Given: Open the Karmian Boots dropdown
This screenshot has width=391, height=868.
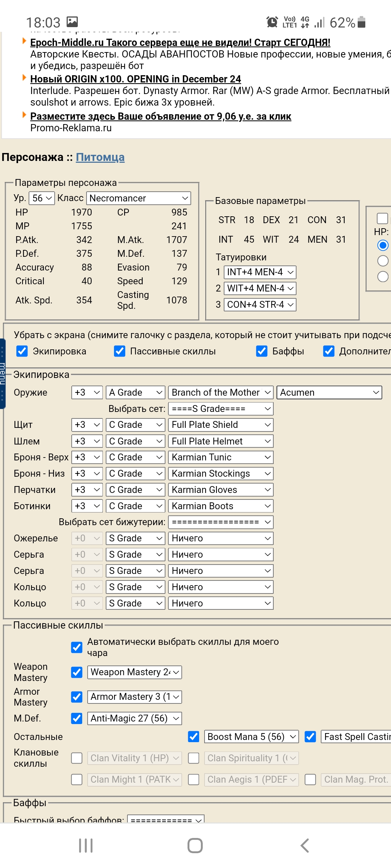Looking at the screenshot, I should click(x=221, y=506).
